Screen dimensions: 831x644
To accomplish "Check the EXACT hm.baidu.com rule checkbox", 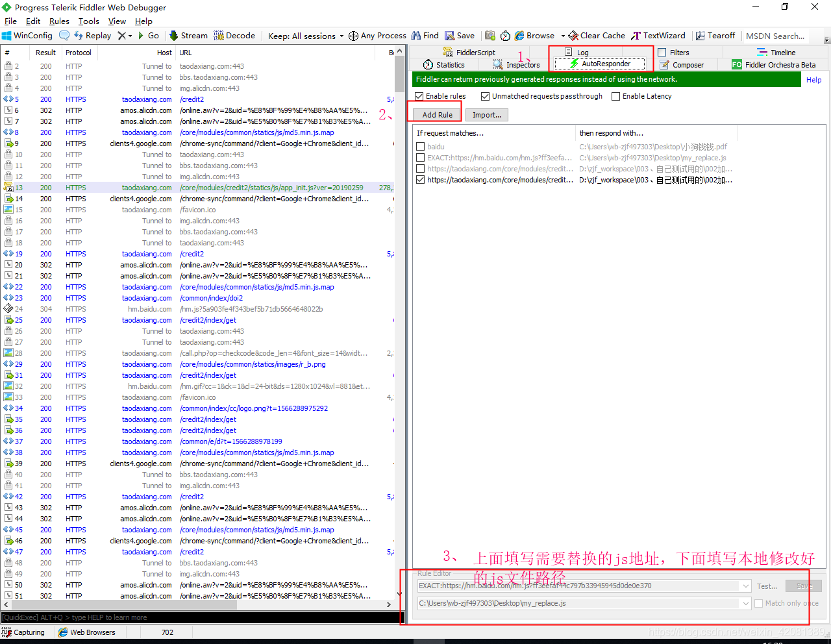I will click(x=421, y=158).
